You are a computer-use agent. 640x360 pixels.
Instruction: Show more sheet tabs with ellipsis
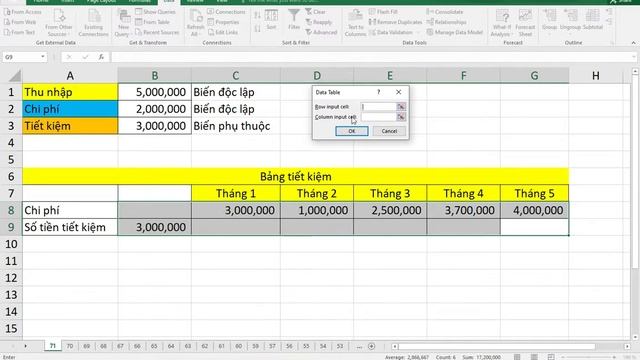click(x=359, y=347)
